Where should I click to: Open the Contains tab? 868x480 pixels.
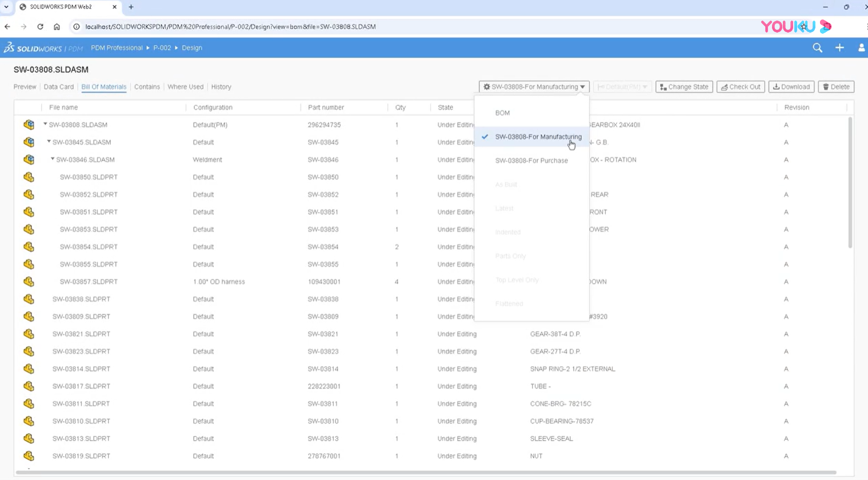click(x=147, y=87)
